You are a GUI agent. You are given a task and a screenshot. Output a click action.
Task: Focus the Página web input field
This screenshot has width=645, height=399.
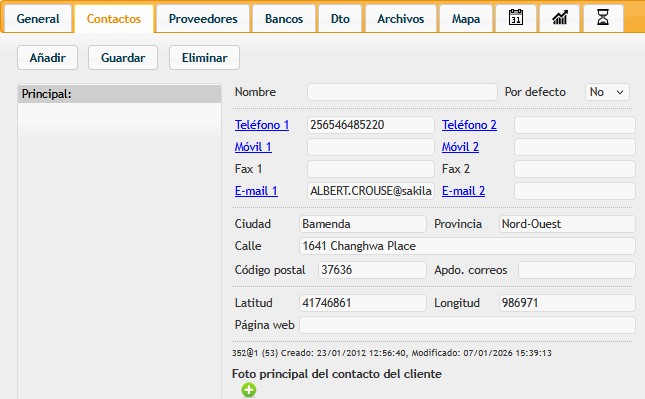(467, 325)
